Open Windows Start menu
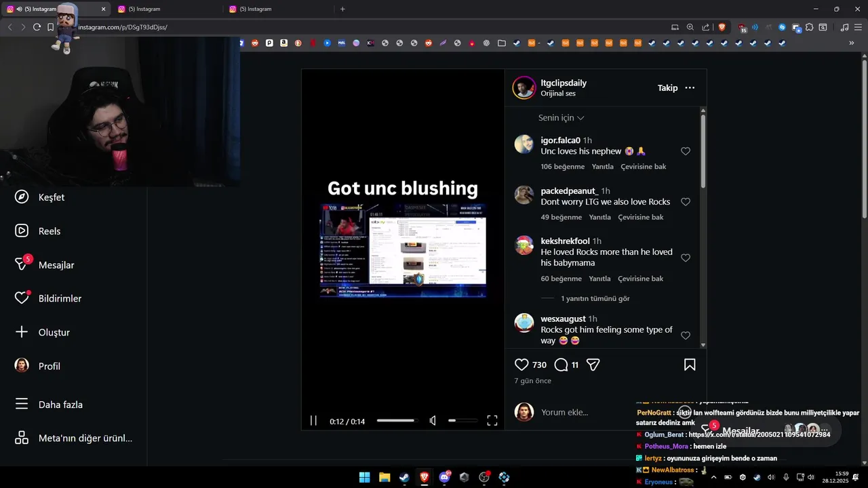 pyautogui.click(x=364, y=477)
